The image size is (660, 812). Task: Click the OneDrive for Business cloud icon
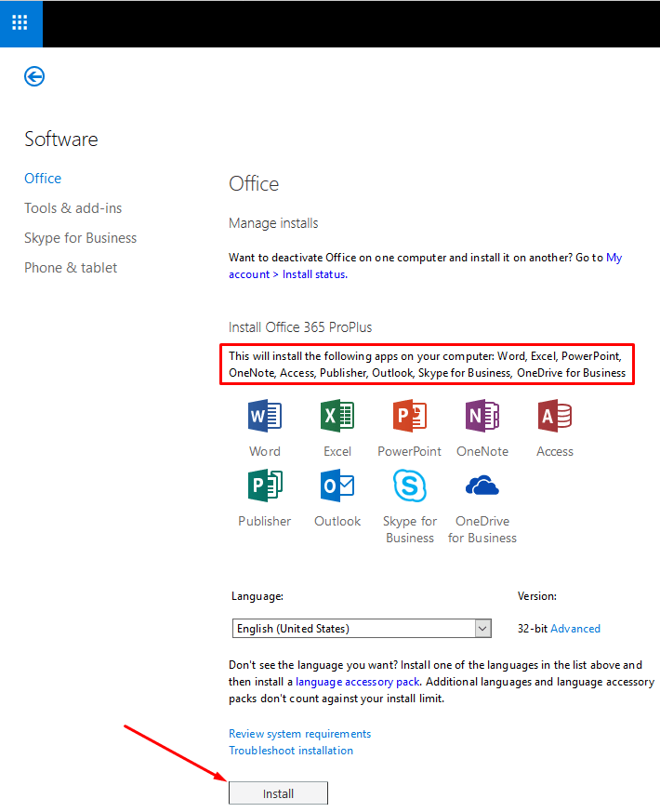482,486
